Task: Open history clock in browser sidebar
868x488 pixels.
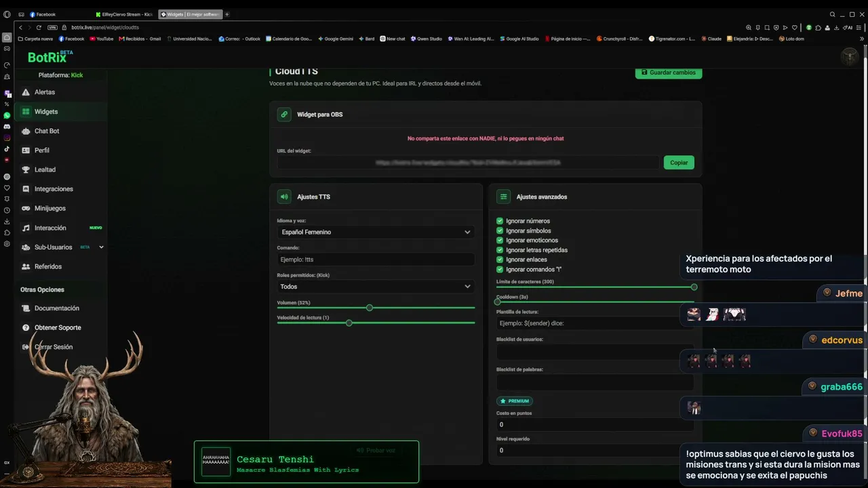Action: tap(7, 210)
